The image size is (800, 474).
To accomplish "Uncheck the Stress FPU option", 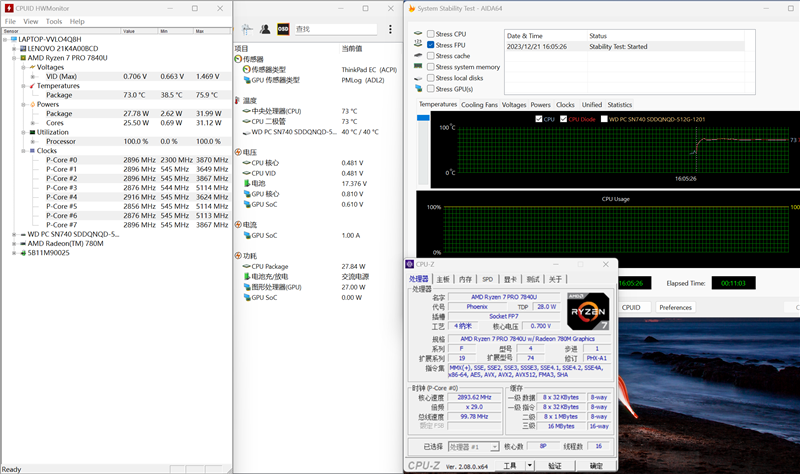I will pos(431,45).
